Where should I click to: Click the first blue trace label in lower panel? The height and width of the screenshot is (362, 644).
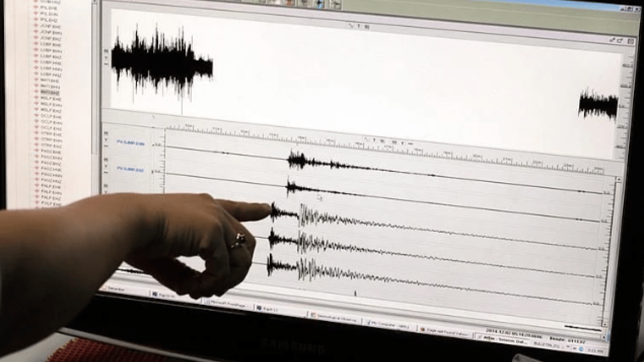131,143
